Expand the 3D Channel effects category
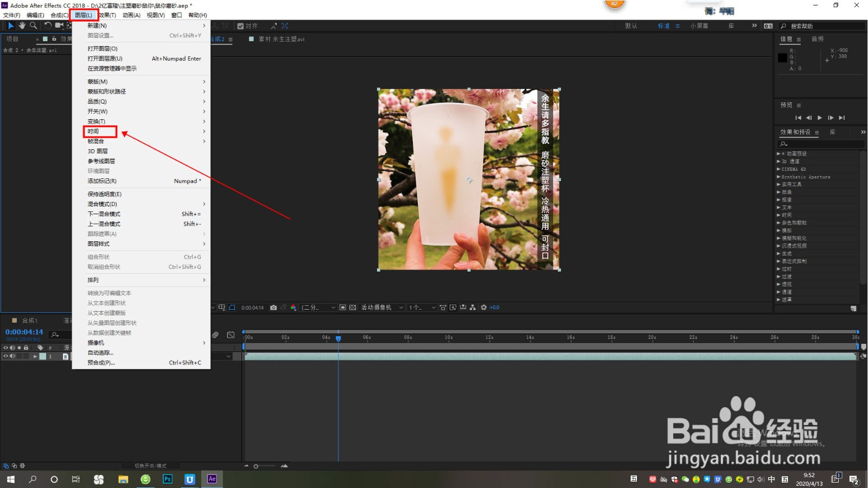The width and height of the screenshot is (868, 488). click(778, 162)
